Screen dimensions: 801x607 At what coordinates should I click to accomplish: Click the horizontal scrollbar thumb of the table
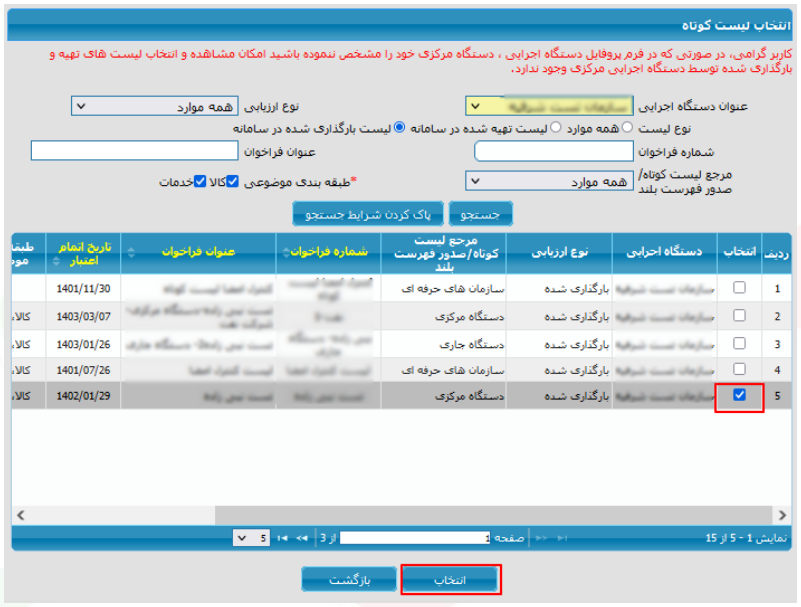493,515
